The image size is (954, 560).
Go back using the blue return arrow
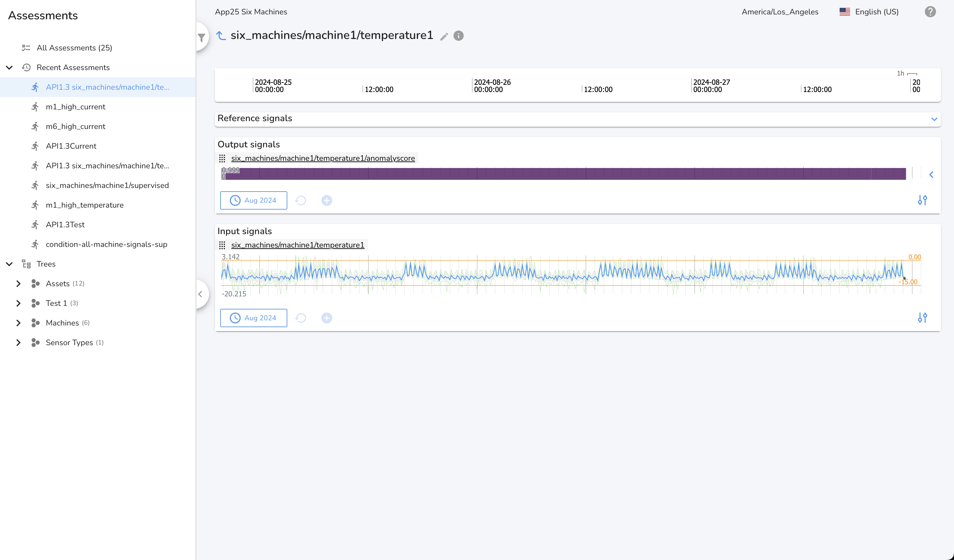(221, 36)
